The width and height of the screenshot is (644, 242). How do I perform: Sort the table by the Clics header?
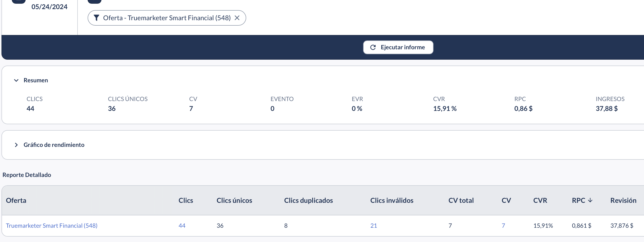(x=186, y=200)
